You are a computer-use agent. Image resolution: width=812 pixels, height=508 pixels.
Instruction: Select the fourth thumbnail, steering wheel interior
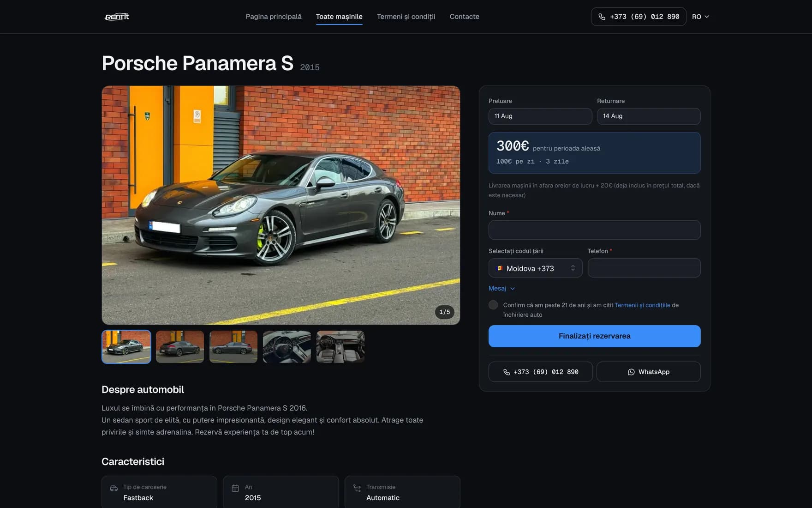pyautogui.click(x=287, y=347)
